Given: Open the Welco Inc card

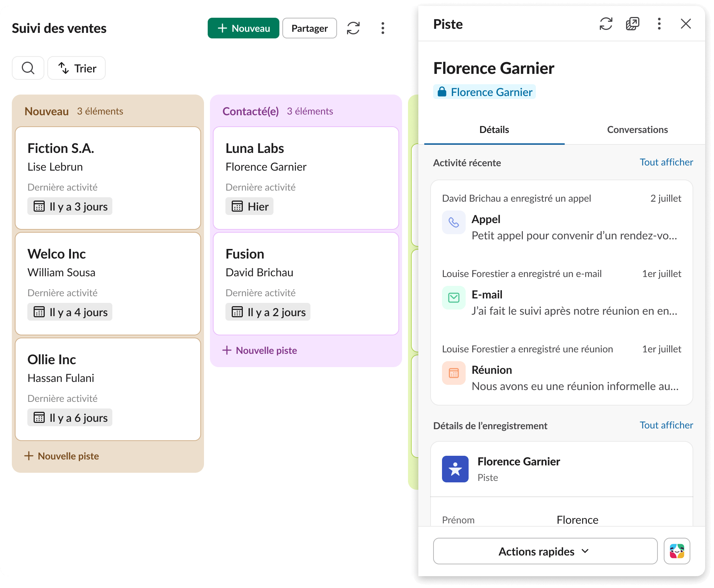Looking at the screenshot, I should [x=108, y=284].
